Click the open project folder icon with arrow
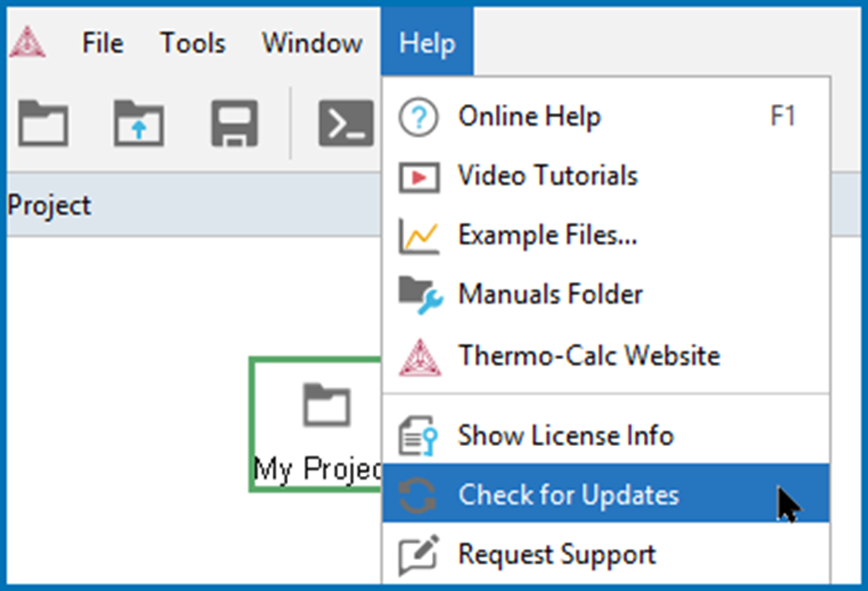The width and height of the screenshot is (868, 591). point(139,123)
